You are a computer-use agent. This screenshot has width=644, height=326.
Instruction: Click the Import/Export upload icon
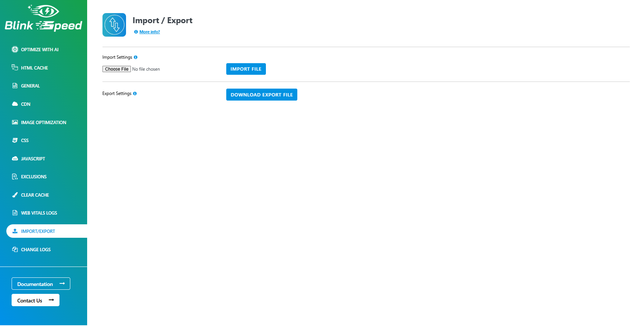point(15,231)
